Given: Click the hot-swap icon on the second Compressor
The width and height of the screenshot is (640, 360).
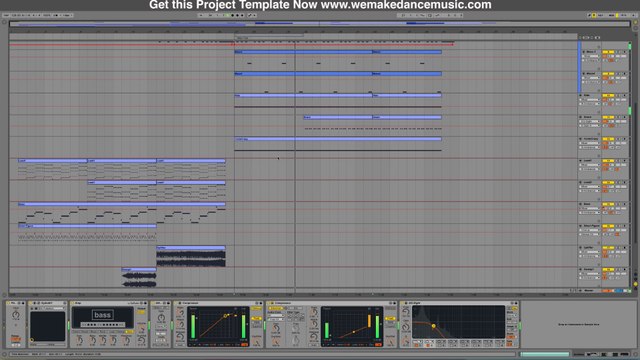Looking at the screenshot, I should 390,303.
